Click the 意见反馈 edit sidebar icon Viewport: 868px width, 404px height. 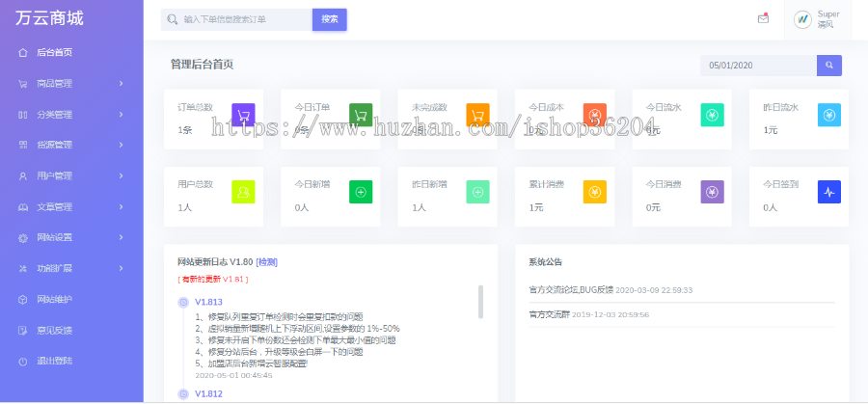[x=23, y=331]
